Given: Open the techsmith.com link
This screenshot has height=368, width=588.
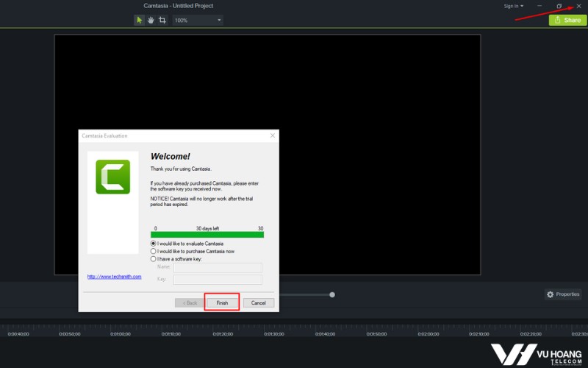Looking at the screenshot, I should 115,277.
